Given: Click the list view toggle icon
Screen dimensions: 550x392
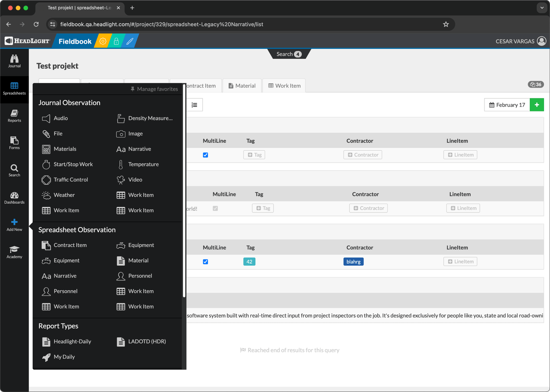Looking at the screenshot, I should (x=194, y=105).
